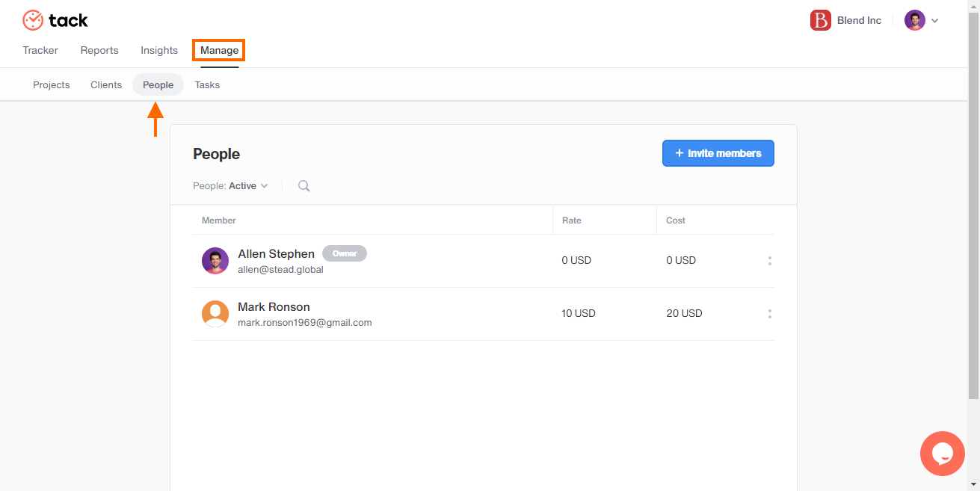Select the People sub-tab
This screenshot has height=491, width=980.
pyautogui.click(x=158, y=85)
